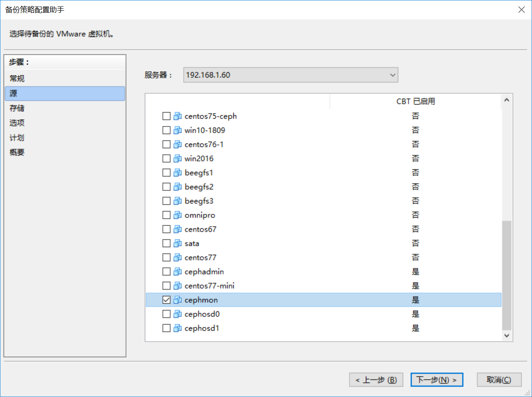Click the 上一步(B) button

click(x=376, y=380)
